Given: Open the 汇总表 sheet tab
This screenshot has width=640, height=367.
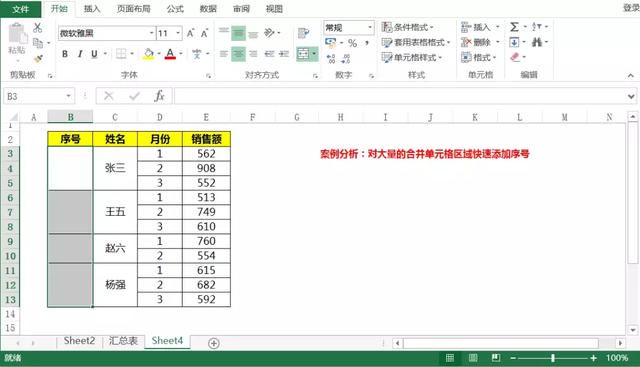Looking at the screenshot, I should [x=123, y=341].
